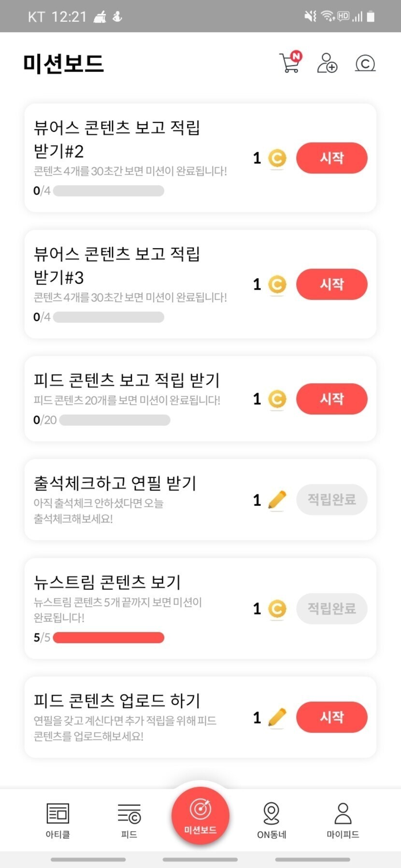Image resolution: width=401 pixels, height=868 pixels.
Task: Open the 피드 콘텐츠 업로드 하기 mission card title
Action: pos(117,700)
